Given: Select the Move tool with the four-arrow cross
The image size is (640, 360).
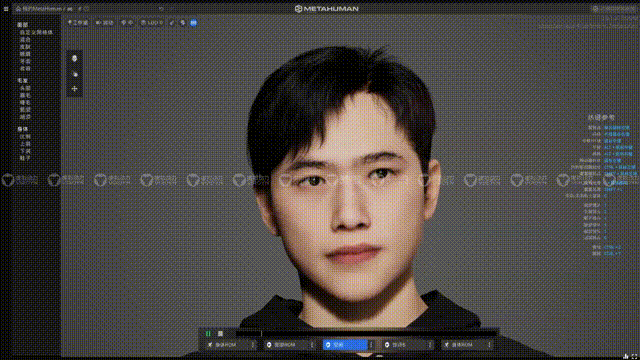Looking at the screenshot, I should [74, 89].
